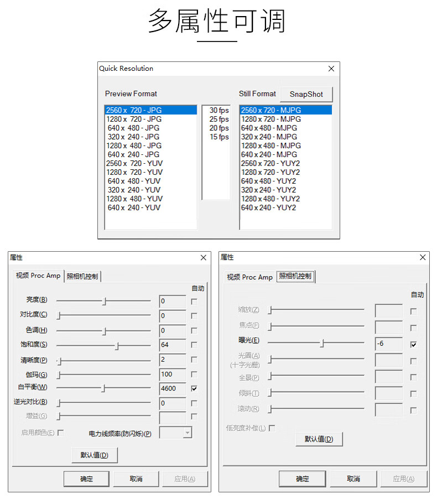Choose 2560 x 720 - YUY2 still format
This screenshot has height=504, width=437.
point(285,163)
